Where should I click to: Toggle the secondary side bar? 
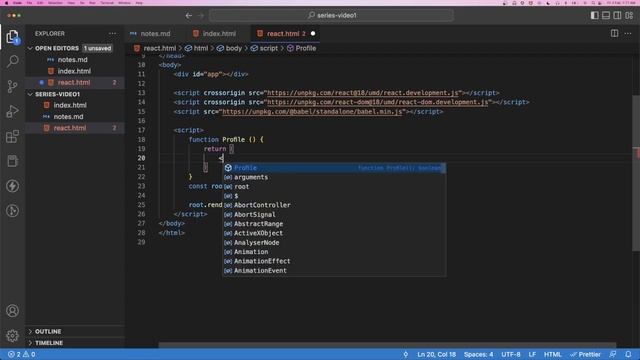[618, 16]
